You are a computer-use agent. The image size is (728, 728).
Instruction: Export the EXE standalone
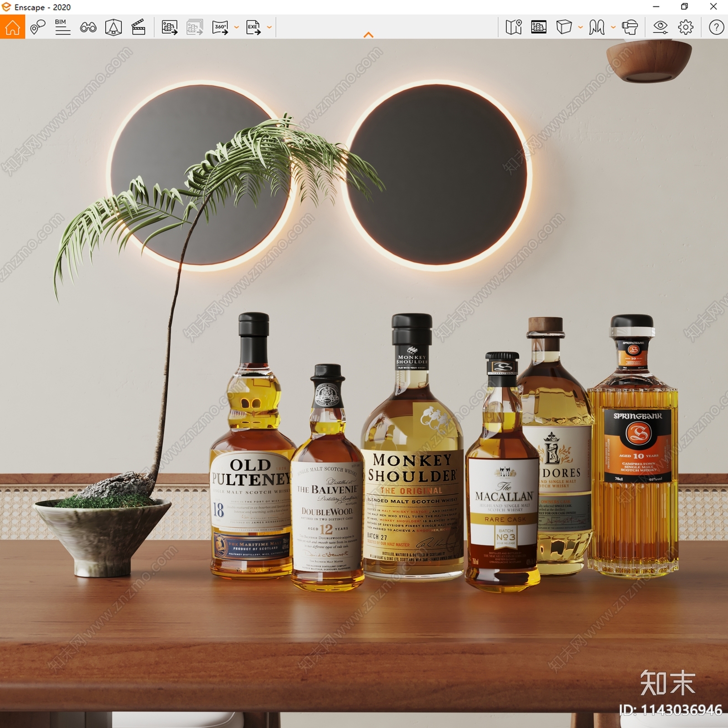point(253,27)
